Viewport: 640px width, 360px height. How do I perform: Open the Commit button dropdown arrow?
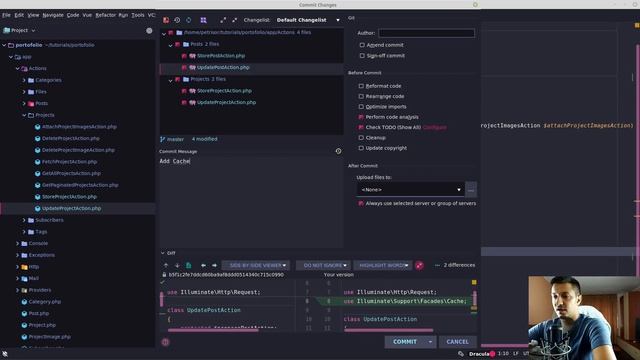[x=430, y=342]
